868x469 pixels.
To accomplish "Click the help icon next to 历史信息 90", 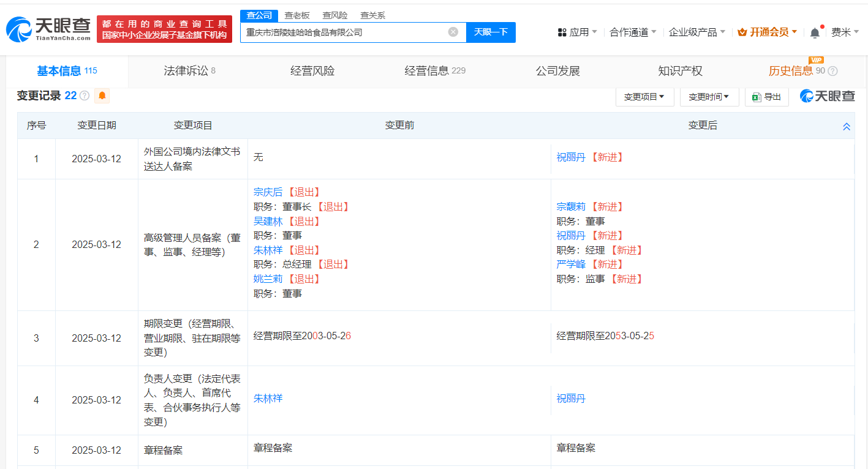I will coord(832,71).
